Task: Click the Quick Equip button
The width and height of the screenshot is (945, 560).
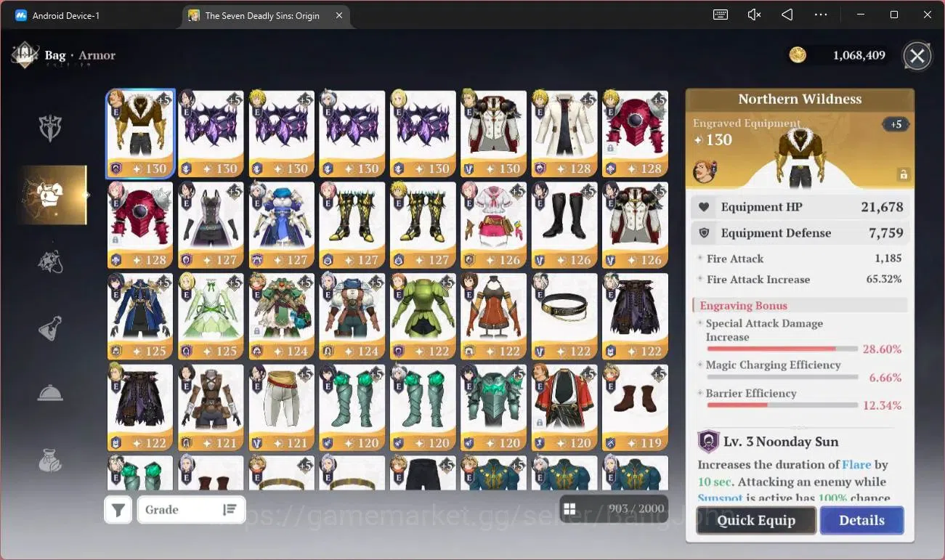Action: click(756, 520)
